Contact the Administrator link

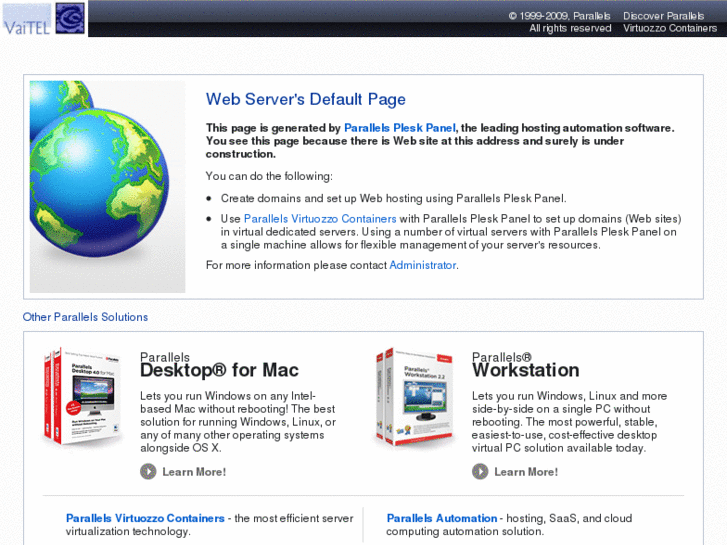tap(422, 265)
